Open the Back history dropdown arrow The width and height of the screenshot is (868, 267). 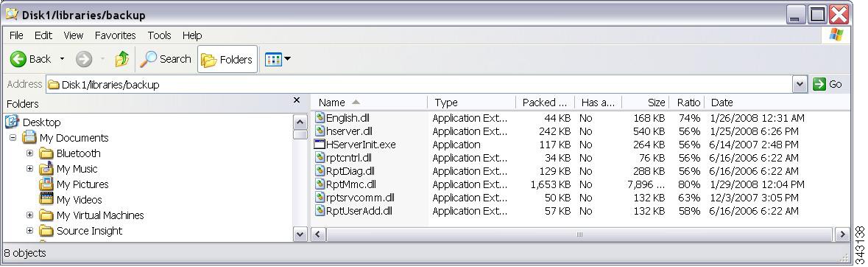(62, 59)
